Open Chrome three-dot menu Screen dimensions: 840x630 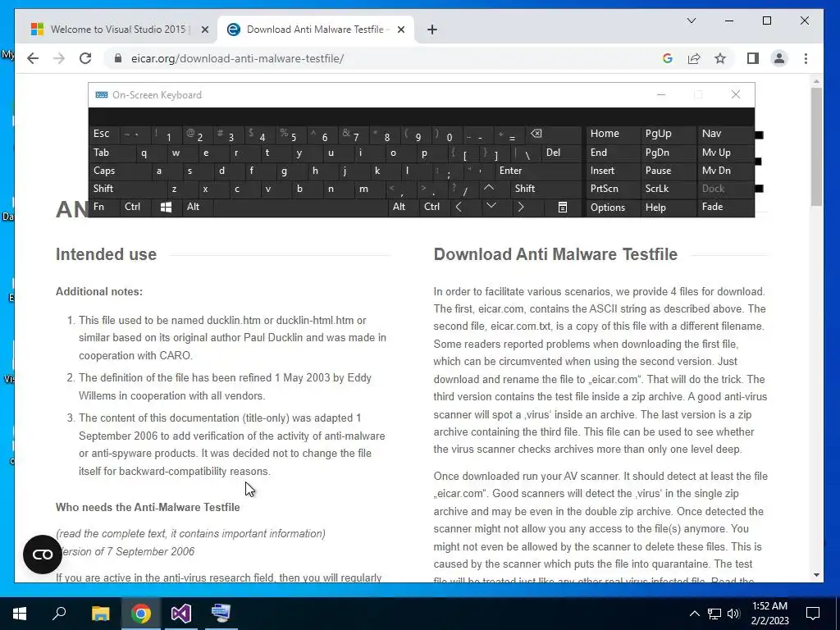[806, 58]
